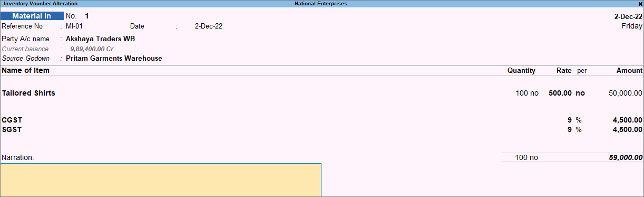Click the per unit 'no' for Tailored Shirts
This screenshot has width=644, height=197.
pos(580,93)
